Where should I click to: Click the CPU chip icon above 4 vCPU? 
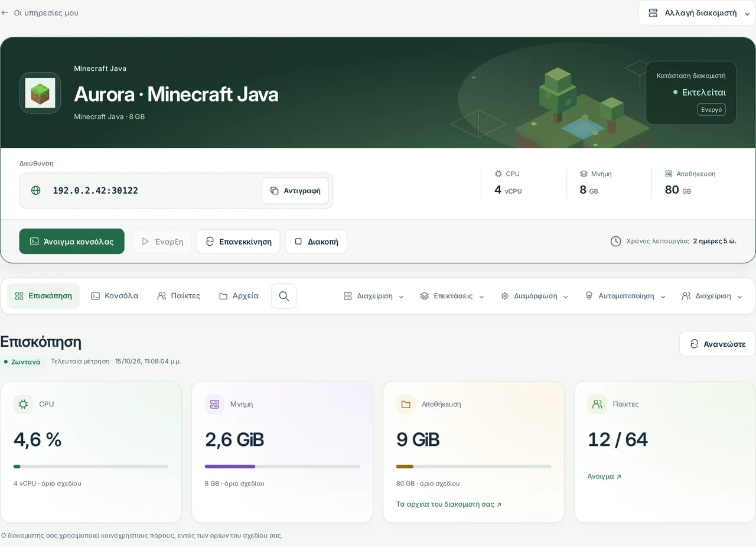click(498, 174)
